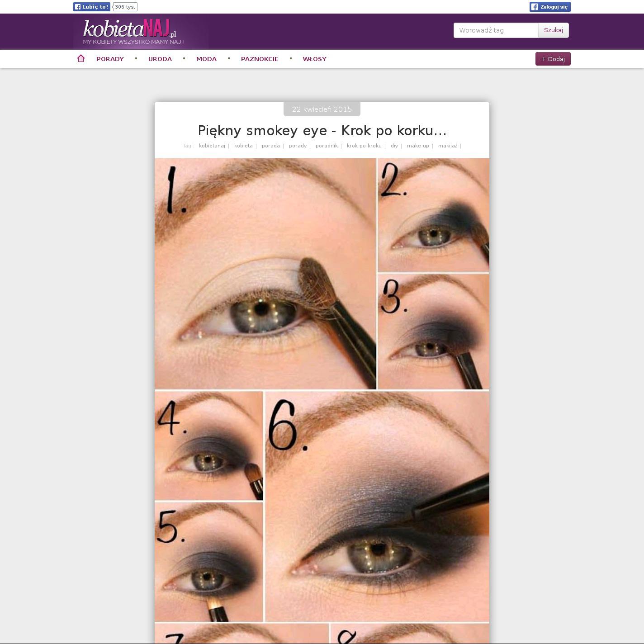Select the 'kobieta' tag

pos(243,146)
